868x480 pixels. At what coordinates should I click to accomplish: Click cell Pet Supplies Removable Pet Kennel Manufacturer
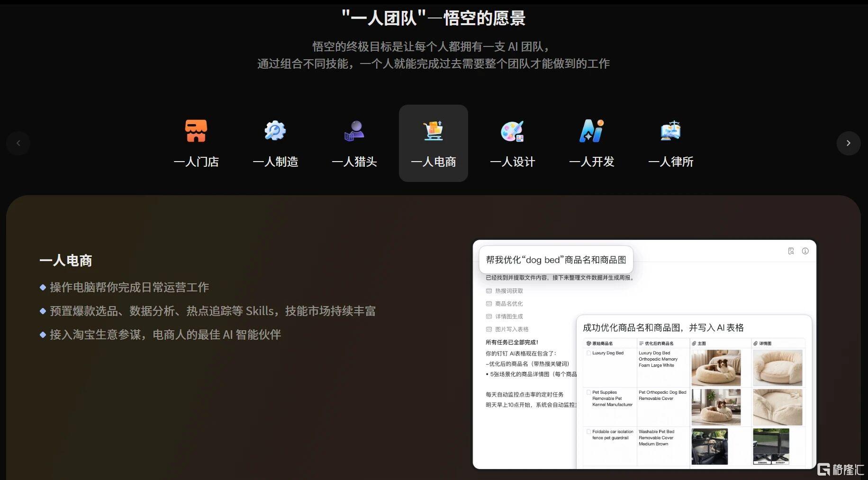tap(612, 398)
